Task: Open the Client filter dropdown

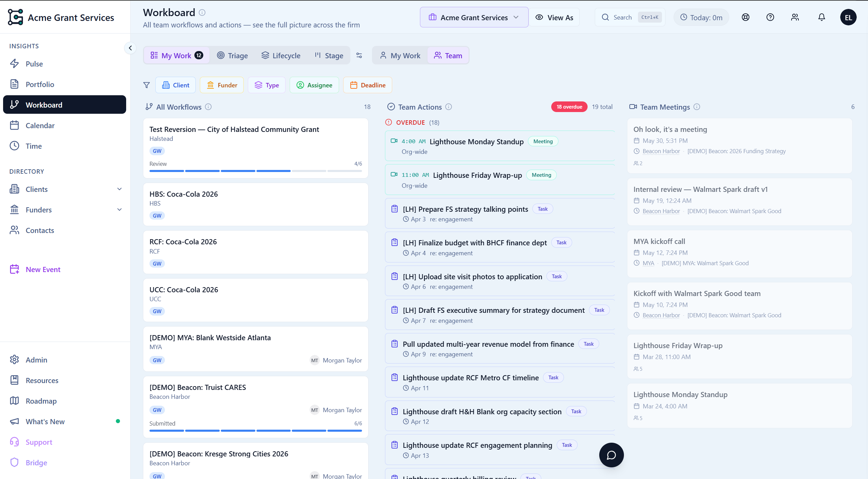Action: [176, 85]
